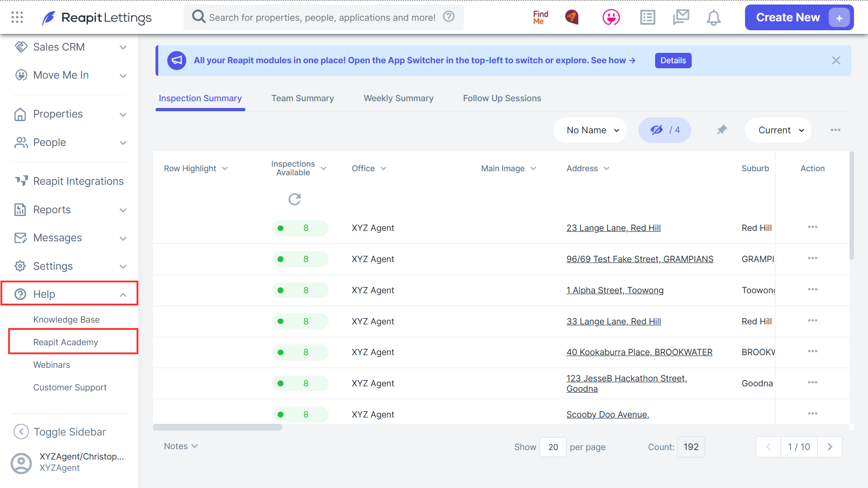Click the user avatar icon at bottom
Image resolution: width=868 pixels, height=488 pixels.
21,463
